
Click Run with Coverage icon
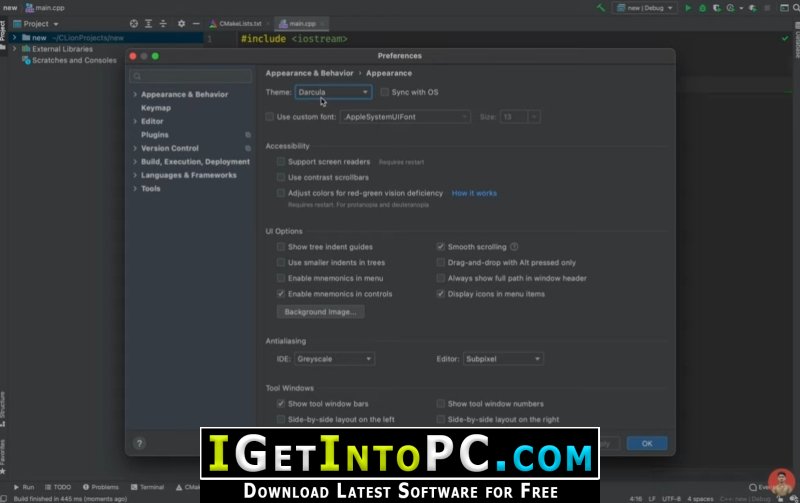pyautogui.click(x=716, y=8)
